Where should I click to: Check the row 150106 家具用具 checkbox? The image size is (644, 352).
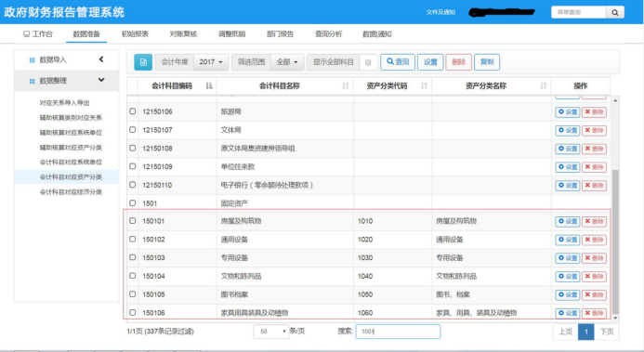(x=132, y=313)
